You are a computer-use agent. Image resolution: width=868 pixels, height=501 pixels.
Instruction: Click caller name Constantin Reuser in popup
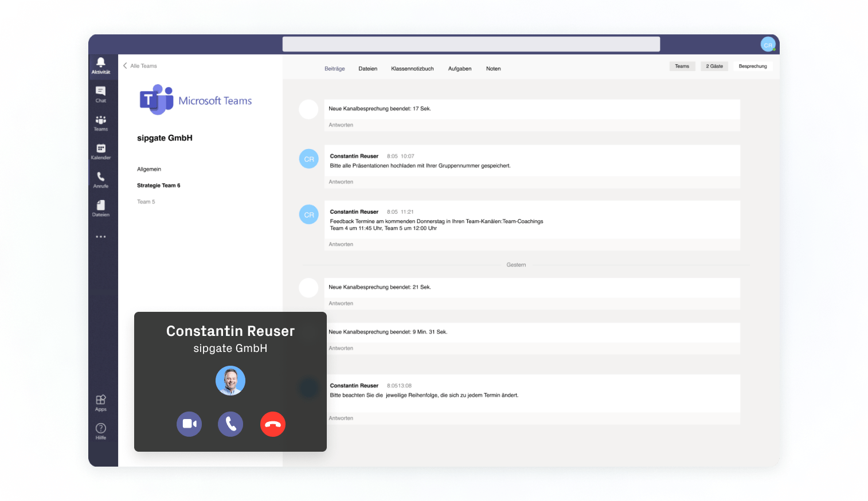230,331
